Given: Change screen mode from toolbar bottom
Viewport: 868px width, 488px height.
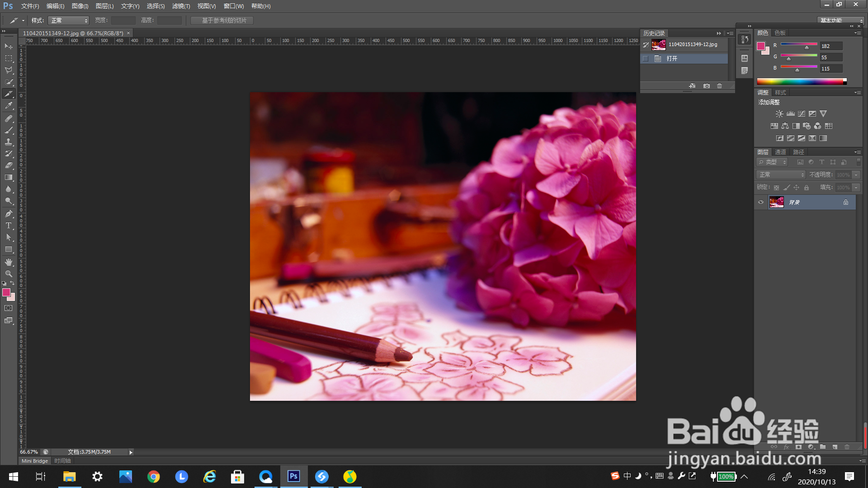Looking at the screenshot, I should pos(9,320).
